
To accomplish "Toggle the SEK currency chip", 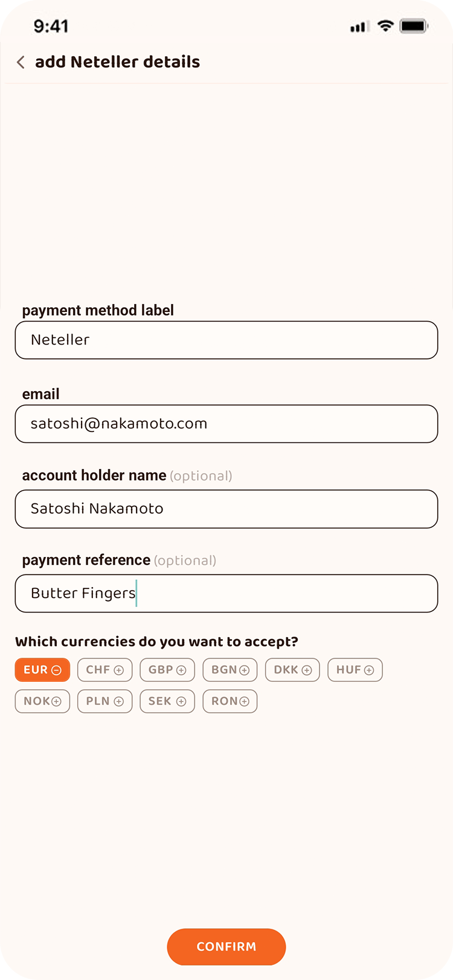I will pos(167,701).
